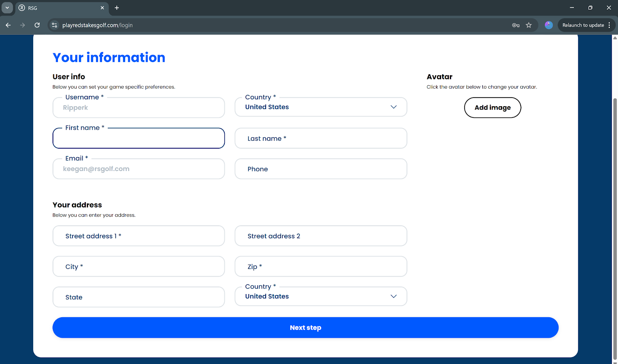The height and width of the screenshot is (364, 618).
Task: Click the Username field
Action: tap(139, 108)
